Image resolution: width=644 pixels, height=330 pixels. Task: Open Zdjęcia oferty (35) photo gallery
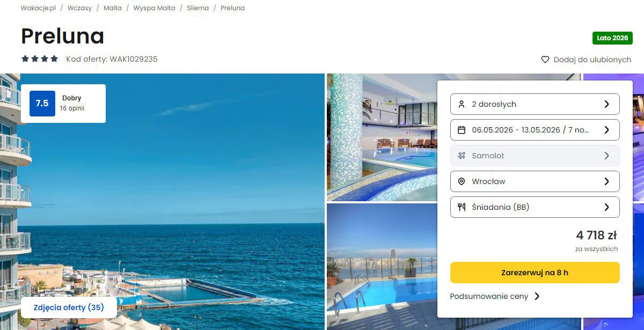tap(69, 307)
